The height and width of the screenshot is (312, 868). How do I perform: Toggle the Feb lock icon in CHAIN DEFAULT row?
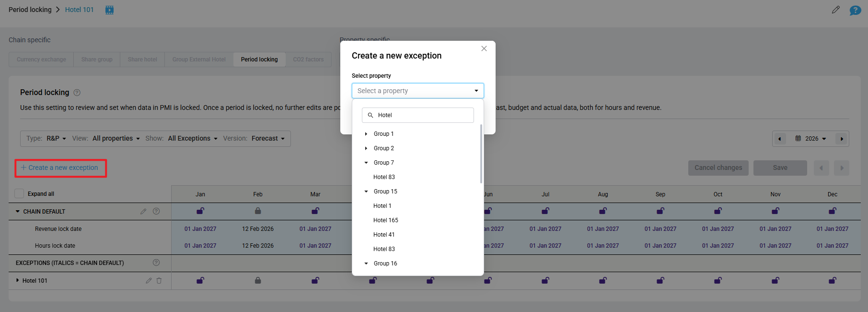258,211
